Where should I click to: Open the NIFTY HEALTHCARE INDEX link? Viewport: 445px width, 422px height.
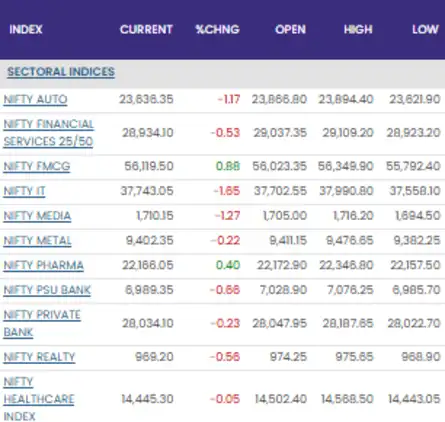pos(39,399)
